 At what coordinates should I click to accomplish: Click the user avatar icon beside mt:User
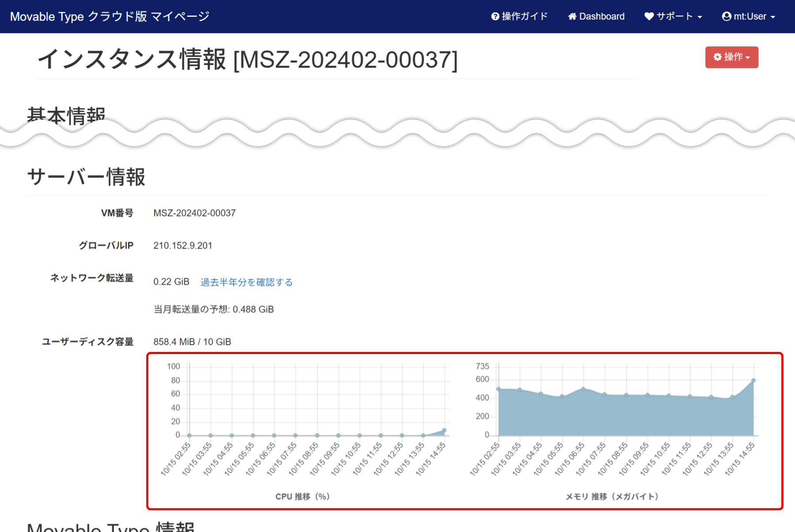point(727,16)
